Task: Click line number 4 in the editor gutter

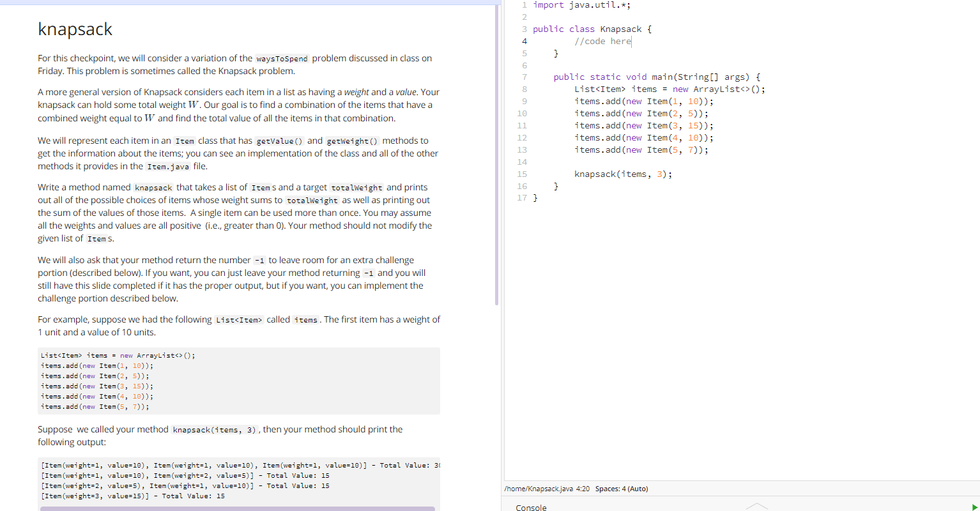Action: (524, 41)
